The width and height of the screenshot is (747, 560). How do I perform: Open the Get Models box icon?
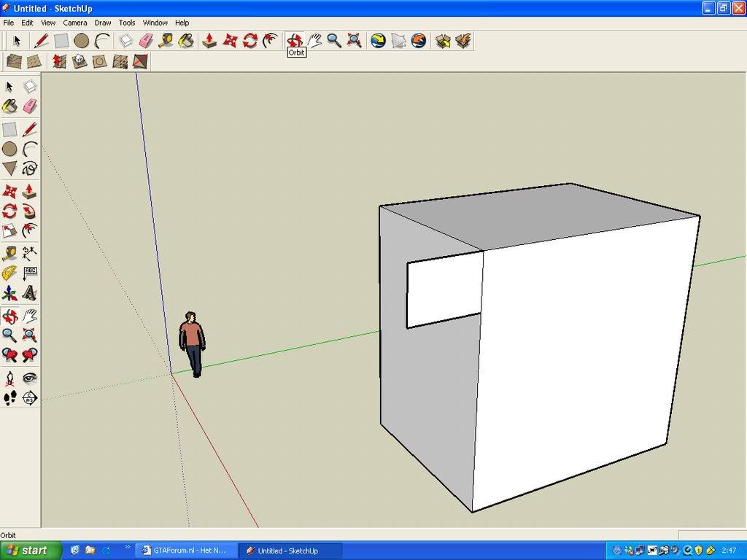click(443, 41)
